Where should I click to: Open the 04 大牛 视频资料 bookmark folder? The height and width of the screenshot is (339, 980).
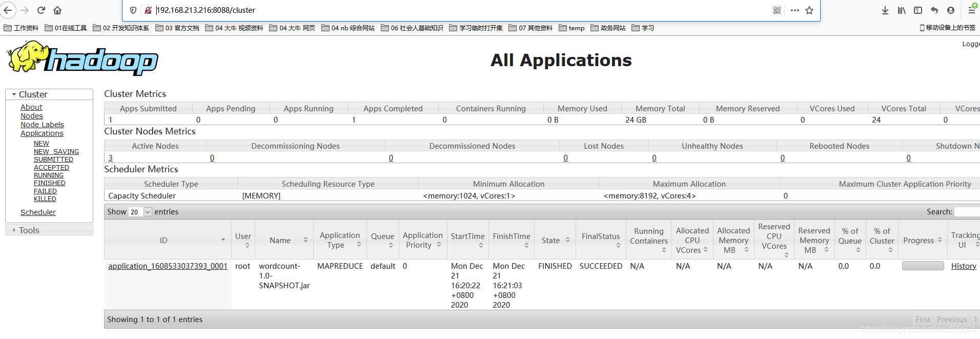pos(234,28)
